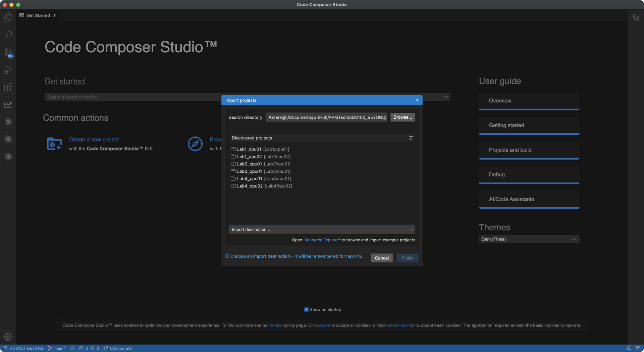
Task: Click the essential only cookies link
Action: 401,325
